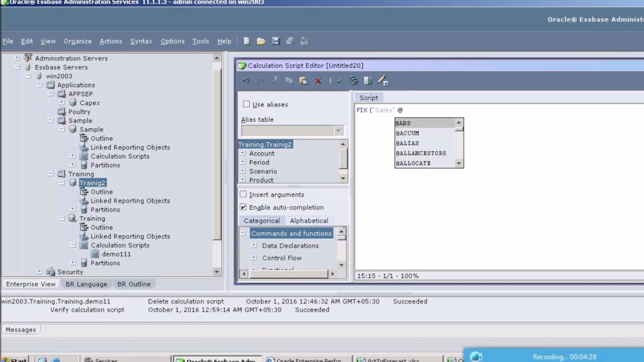
Task: Select the demo111 calculation script
Action: 116,254
